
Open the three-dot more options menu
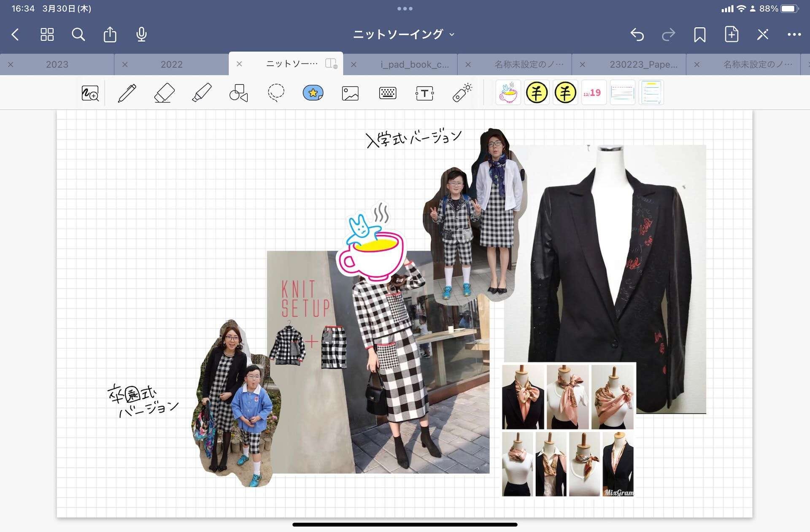tap(794, 35)
